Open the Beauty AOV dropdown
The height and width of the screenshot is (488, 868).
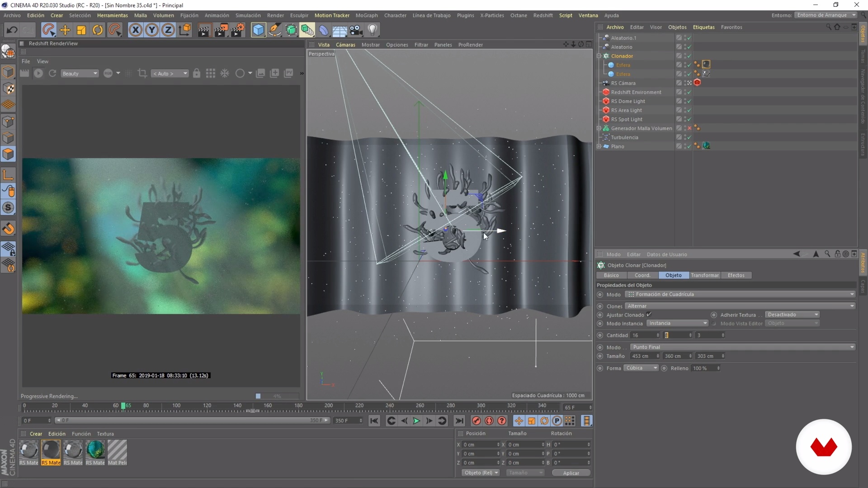80,73
